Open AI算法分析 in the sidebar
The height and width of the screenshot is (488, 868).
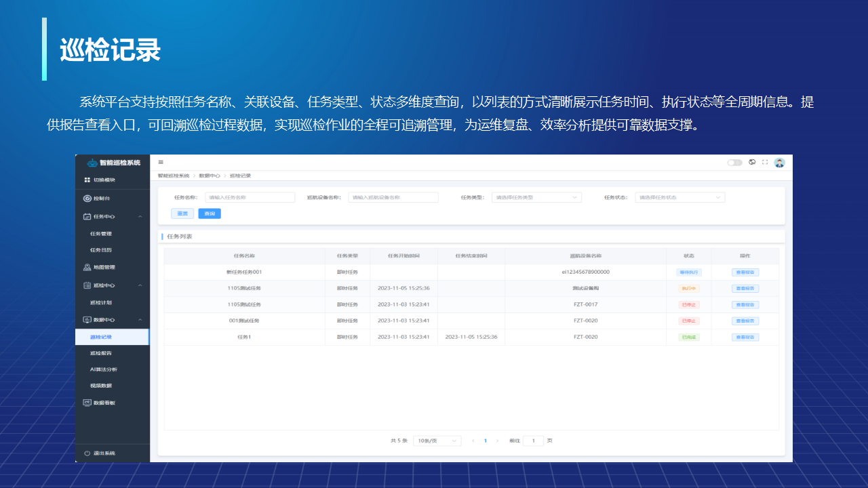click(x=104, y=369)
